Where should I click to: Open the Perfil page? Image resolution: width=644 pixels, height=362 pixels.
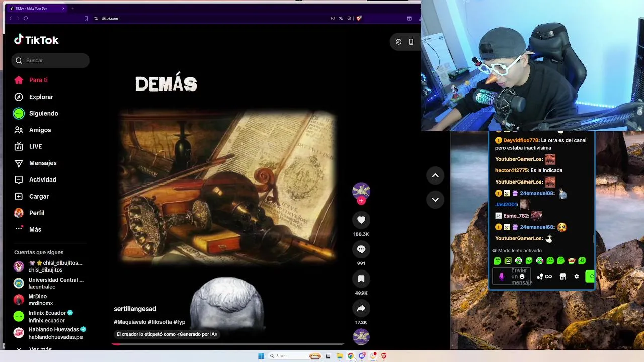tap(30, 213)
